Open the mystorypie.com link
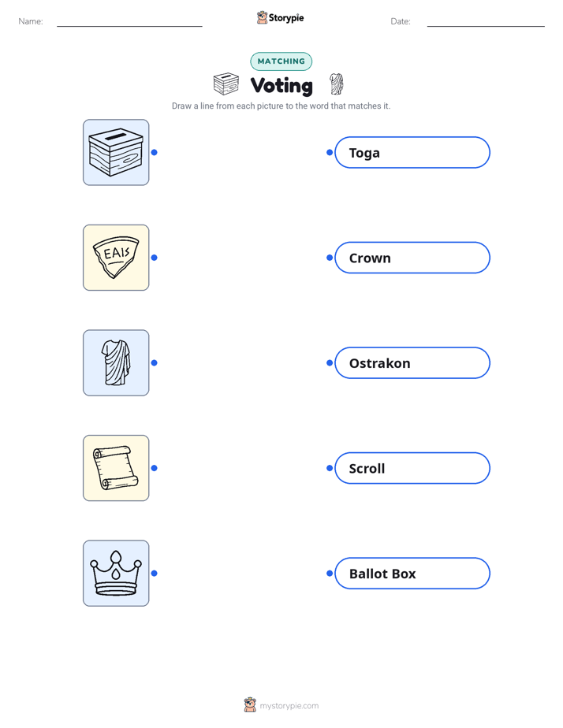The image size is (563, 728). coord(289,706)
